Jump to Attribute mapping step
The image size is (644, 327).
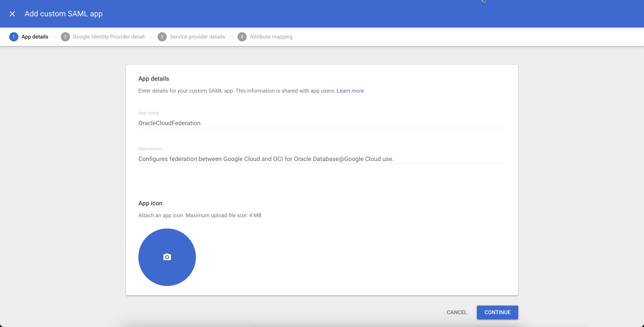click(x=271, y=36)
